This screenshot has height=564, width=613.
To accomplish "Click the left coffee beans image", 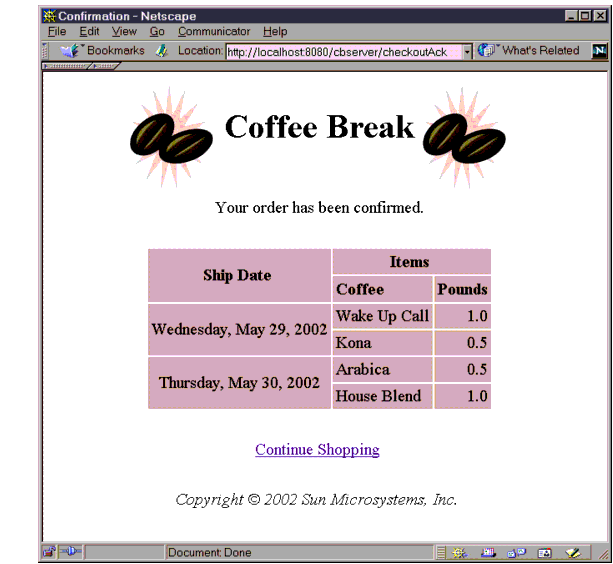I will click(171, 138).
